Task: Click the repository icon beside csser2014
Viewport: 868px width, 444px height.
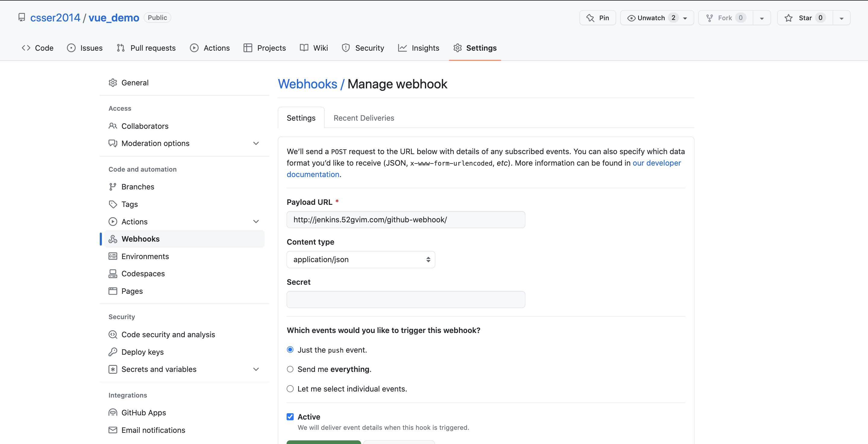Action: click(x=22, y=17)
